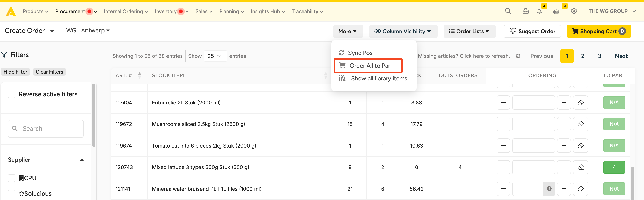Click info icon in Mineraalwater quantity field

(x=549, y=189)
